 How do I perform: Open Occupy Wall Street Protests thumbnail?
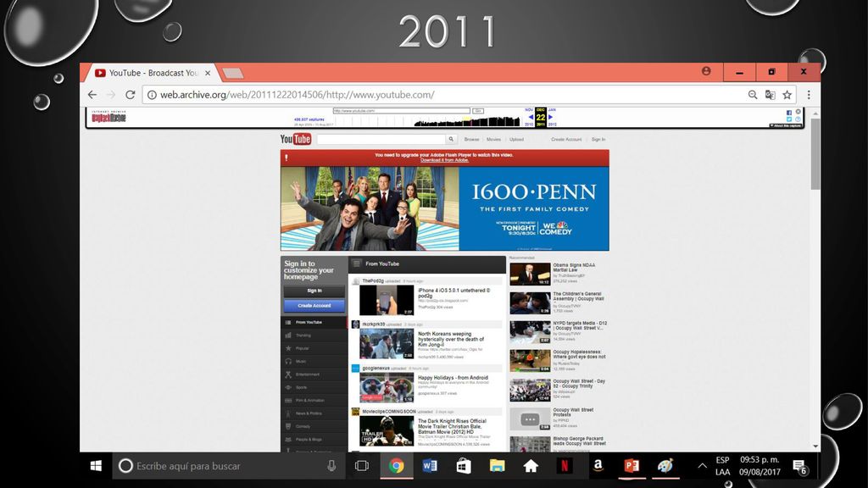coord(530,419)
